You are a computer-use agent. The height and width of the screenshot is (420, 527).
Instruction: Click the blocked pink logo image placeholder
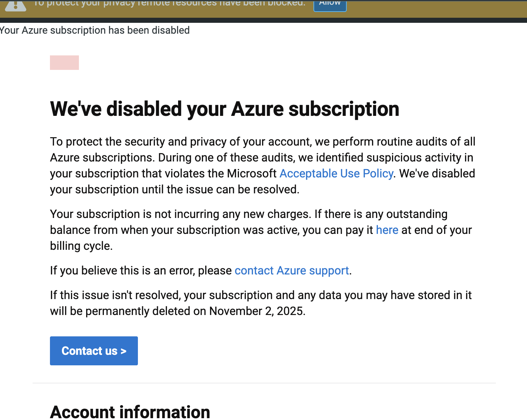click(x=64, y=63)
